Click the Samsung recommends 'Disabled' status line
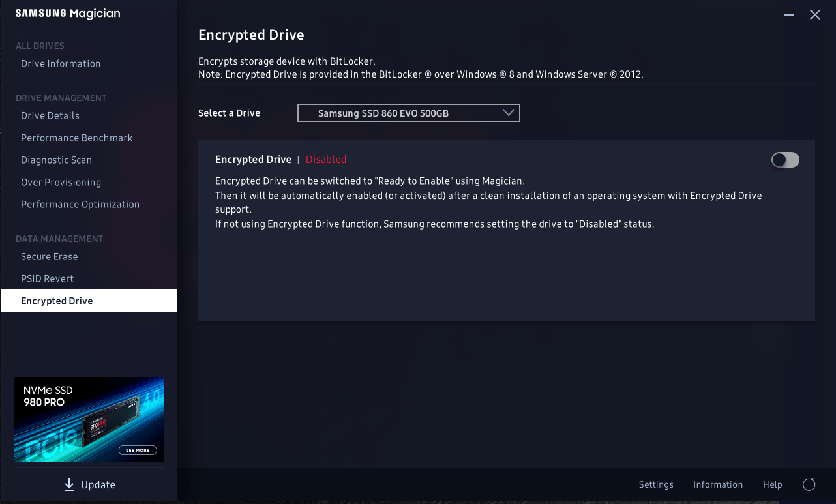 coord(434,224)
